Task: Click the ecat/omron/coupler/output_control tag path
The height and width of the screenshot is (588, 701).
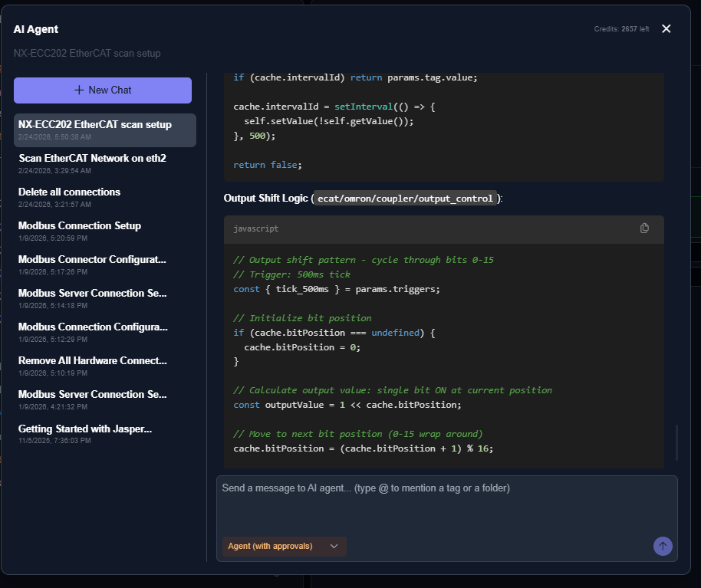Action: point(406,199)
